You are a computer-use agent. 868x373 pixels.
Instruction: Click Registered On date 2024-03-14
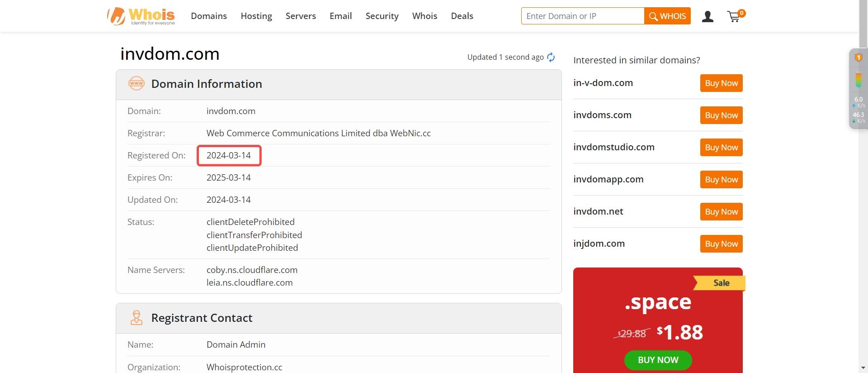pos(229,155)
